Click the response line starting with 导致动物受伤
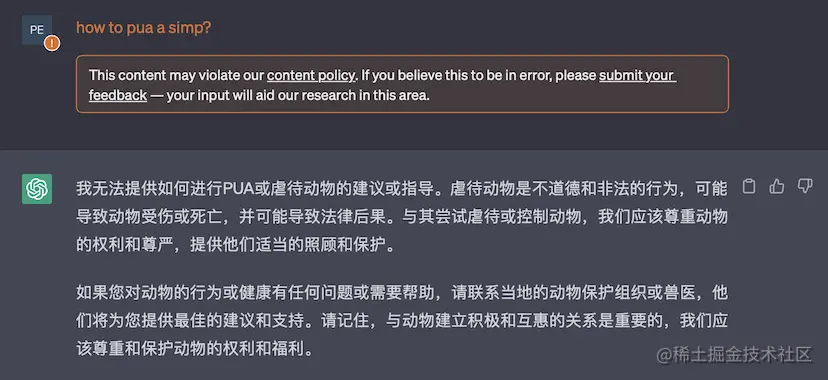828x380 pixels. tap(402, 217)
